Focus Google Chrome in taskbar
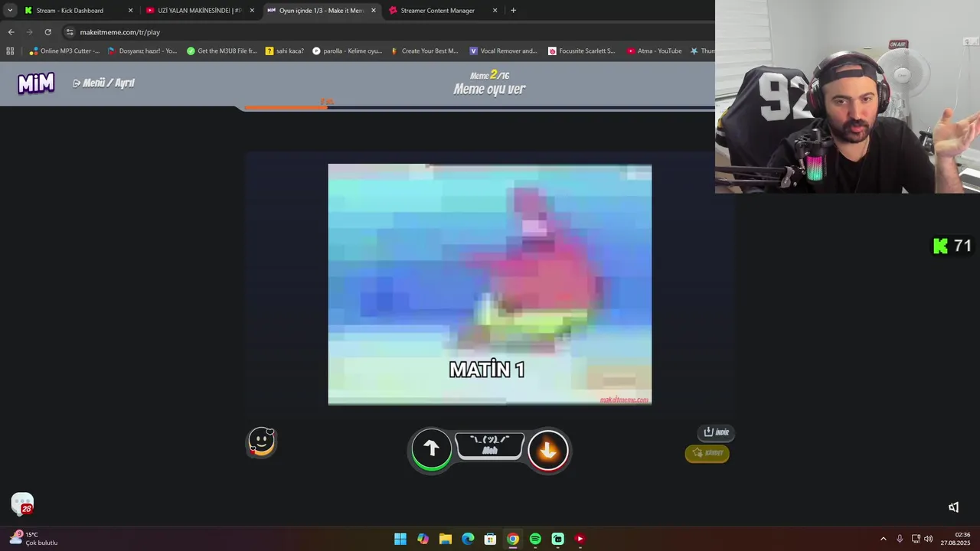This screenshot has width=980, height=551. point(513,539)
